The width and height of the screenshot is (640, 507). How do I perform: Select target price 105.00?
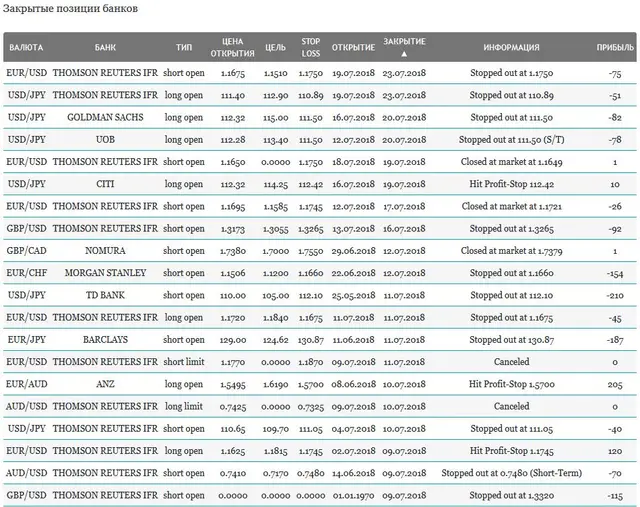point(276,296)
